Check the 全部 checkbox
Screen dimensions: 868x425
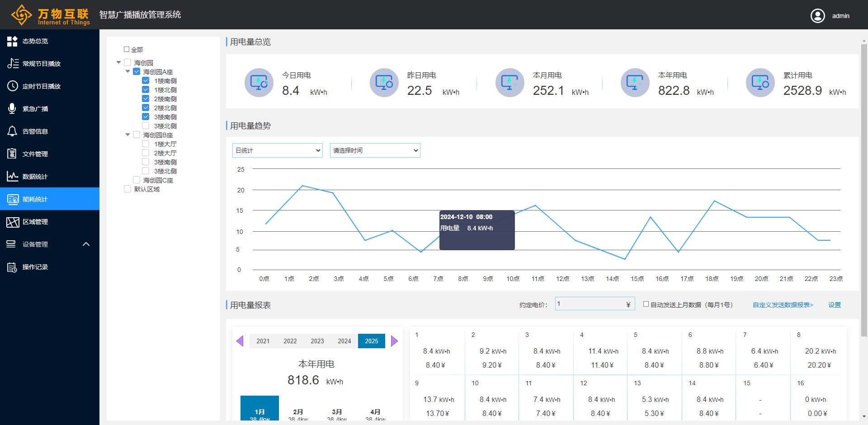[x=127, y=49]
